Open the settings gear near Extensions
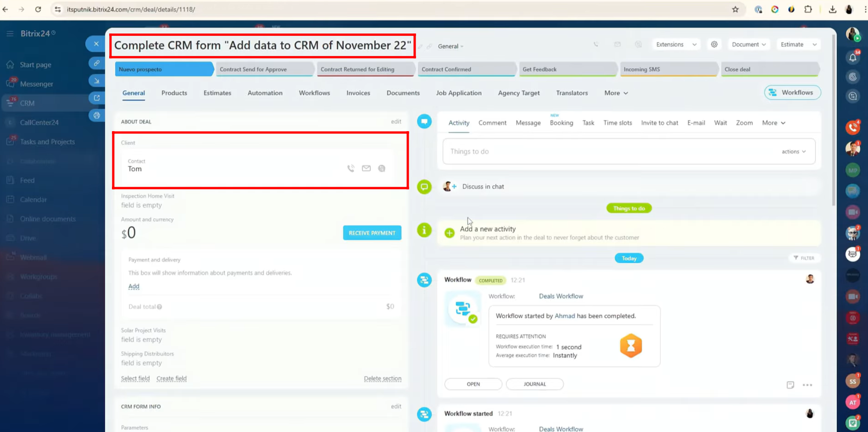868x432 pixels. pos(714,44)
